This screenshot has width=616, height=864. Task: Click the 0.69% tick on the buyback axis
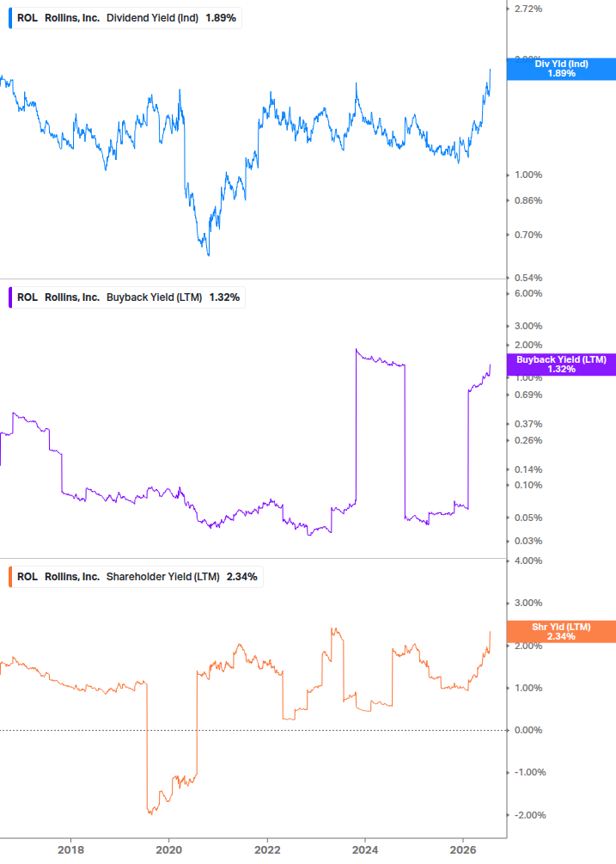tap(528, 395)
